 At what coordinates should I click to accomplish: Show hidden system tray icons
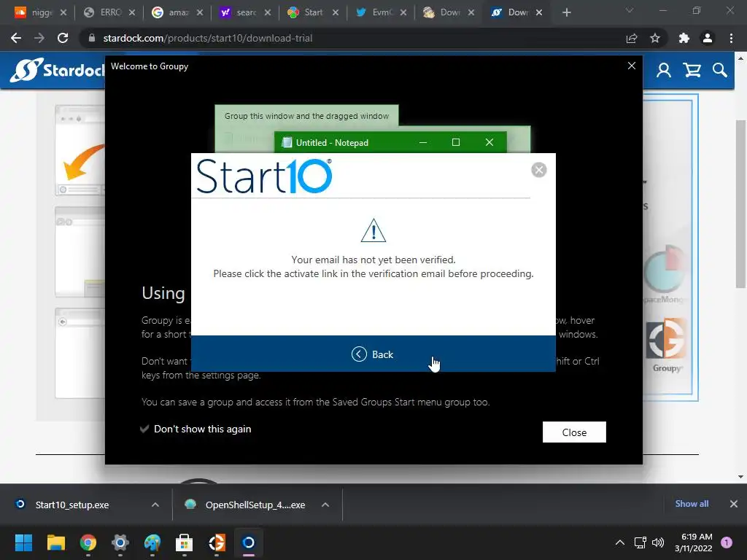[620, 542]
